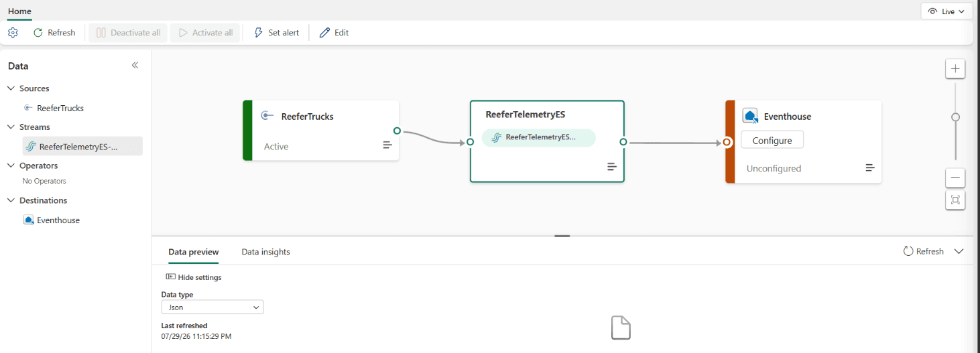Open Set alert
The height and width of the screenshot is (353, 980).
pyautogui.click(x=276, y=32)
